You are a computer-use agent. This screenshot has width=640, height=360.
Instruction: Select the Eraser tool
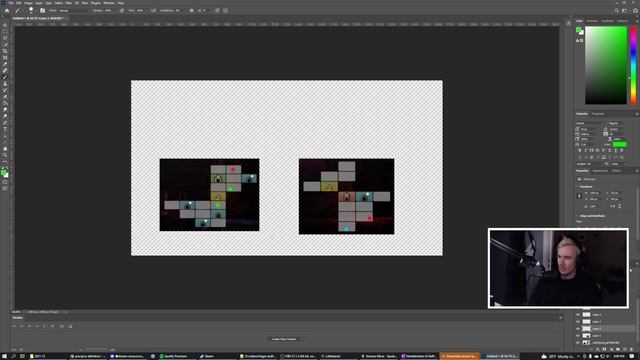[5, 97]
